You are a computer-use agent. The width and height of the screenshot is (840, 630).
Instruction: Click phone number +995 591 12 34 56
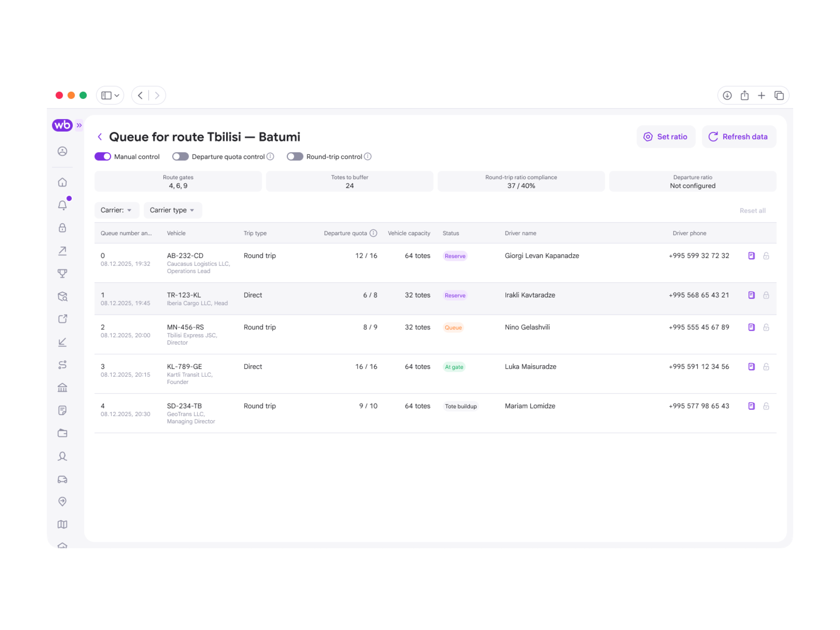click(x=699, y=367)
